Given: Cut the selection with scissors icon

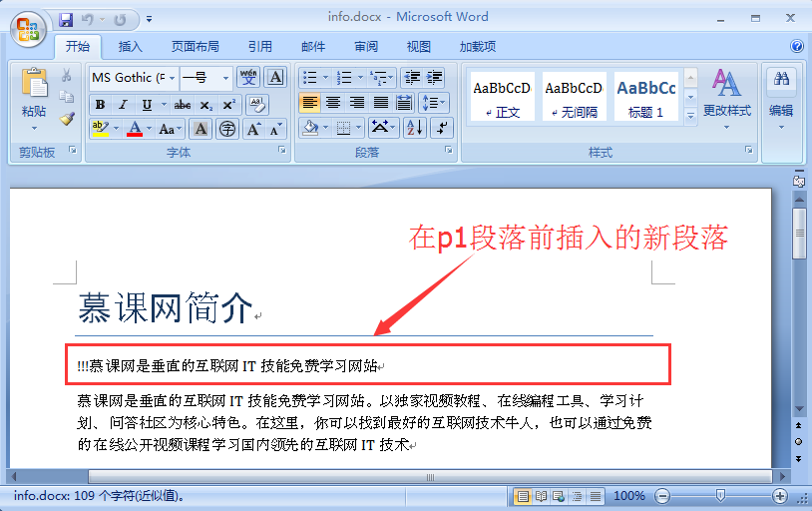Looking at the screenshot, I should click(66, 76).
